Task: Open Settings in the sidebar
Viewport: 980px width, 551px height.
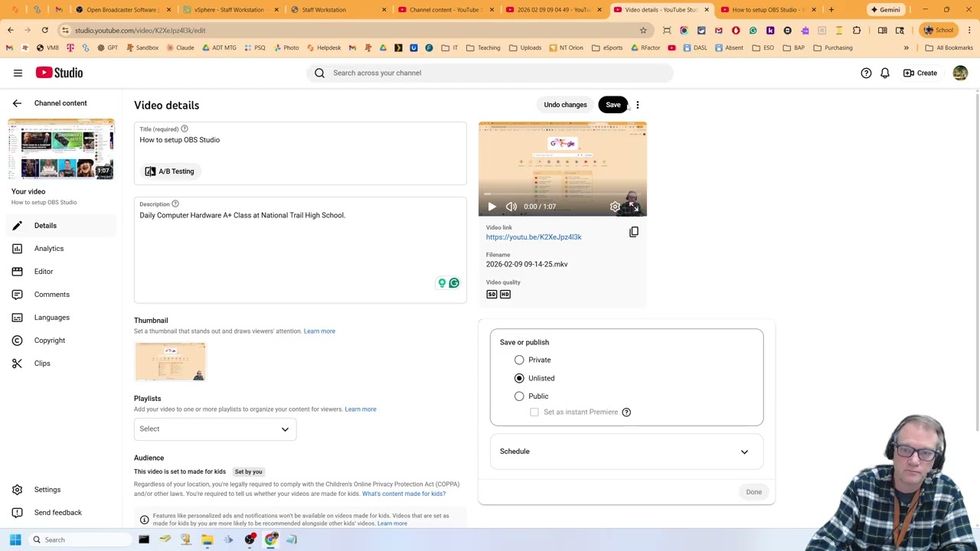Action: [x=61, y=490]
